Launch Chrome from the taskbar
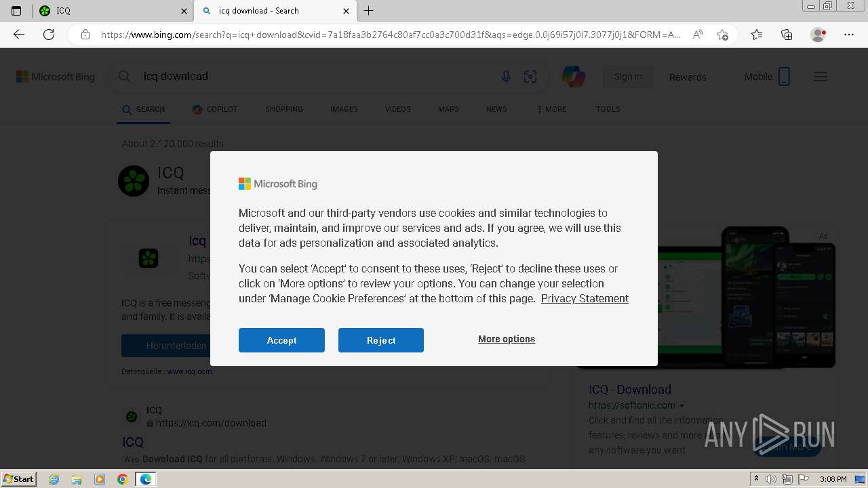The image size is (868, 488). [x=122, y=479]
